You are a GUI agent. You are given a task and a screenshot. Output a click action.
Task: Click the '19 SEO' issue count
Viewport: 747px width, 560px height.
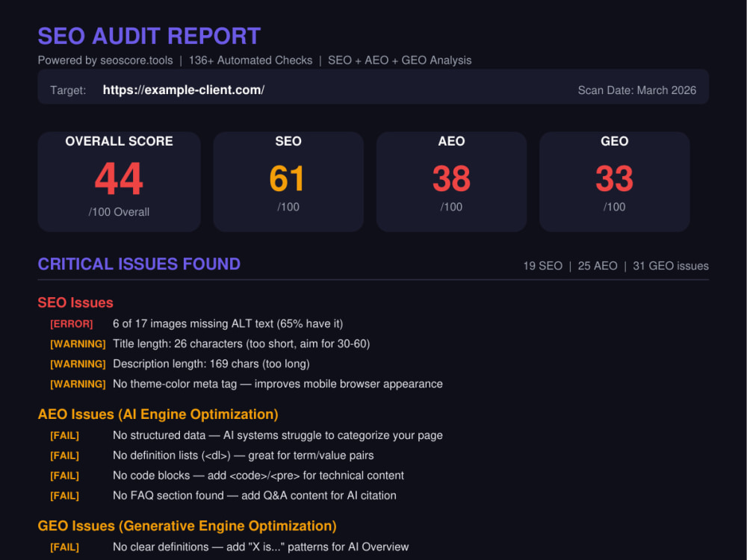click(542, 267)
